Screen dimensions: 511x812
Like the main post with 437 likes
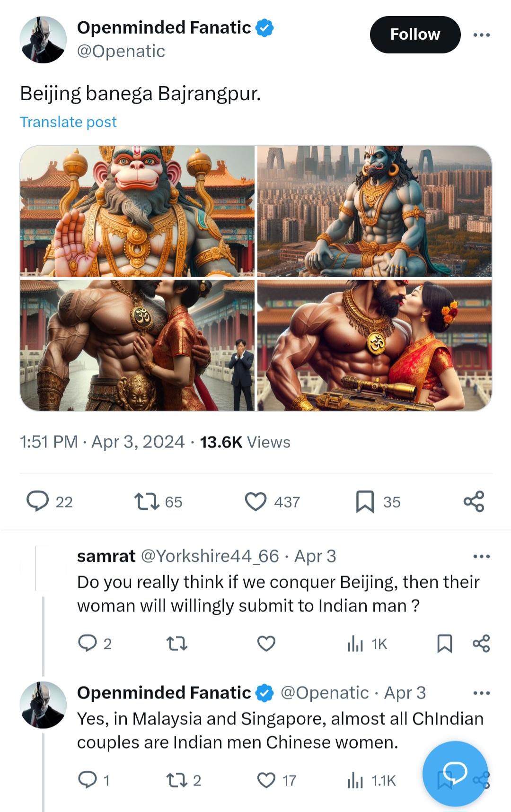pos(255,501)
